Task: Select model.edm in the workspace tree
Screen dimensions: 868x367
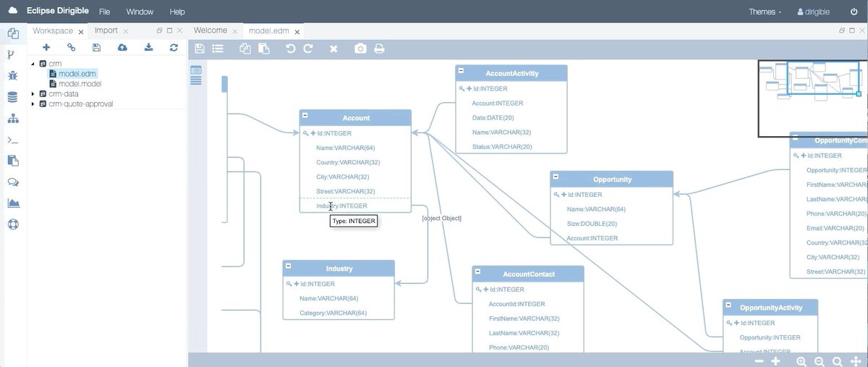Action: click(x=77, y=74)
